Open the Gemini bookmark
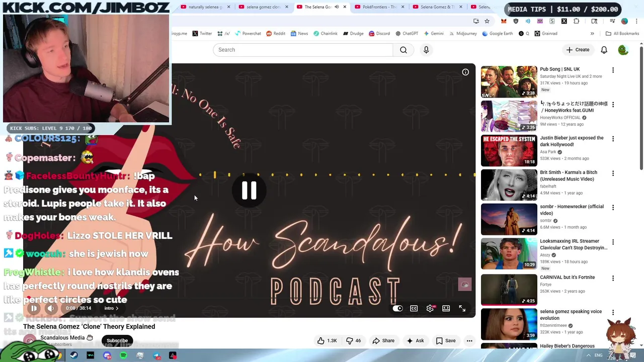 433,34
